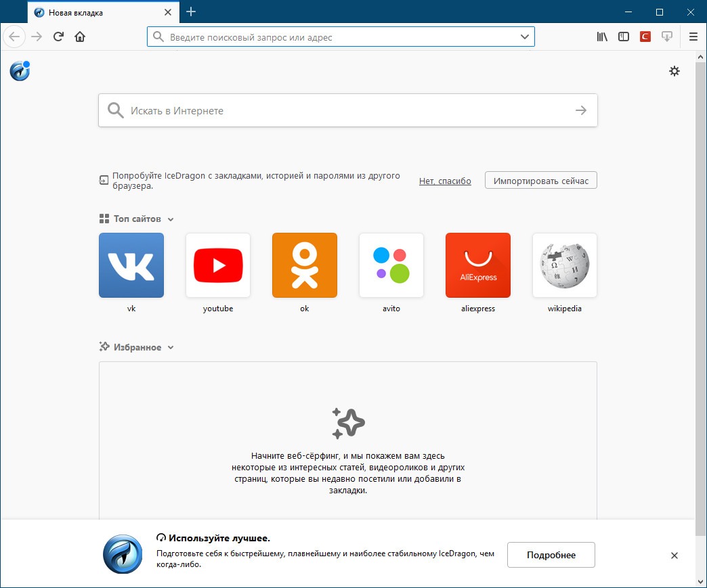This screenshot has width=707, height=588.
Task: Open the hamburger application menu
Action: click(693, 37)
